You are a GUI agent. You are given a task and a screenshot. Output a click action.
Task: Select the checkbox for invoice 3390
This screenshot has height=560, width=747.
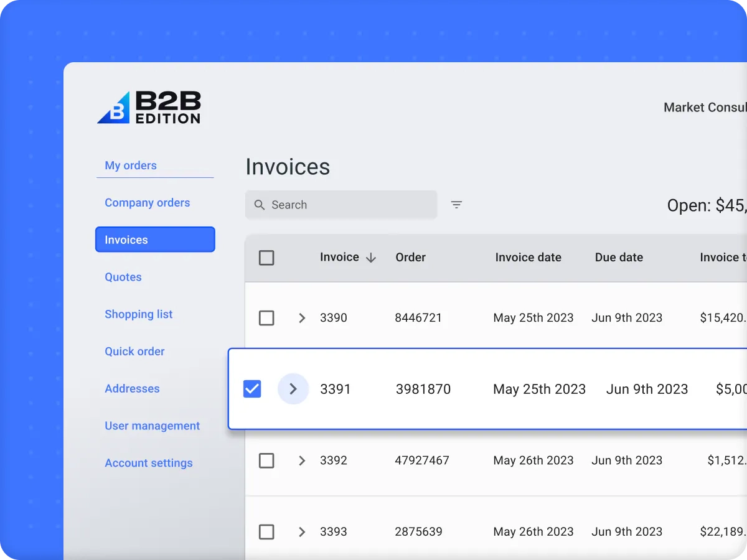[x=266, y=318]
